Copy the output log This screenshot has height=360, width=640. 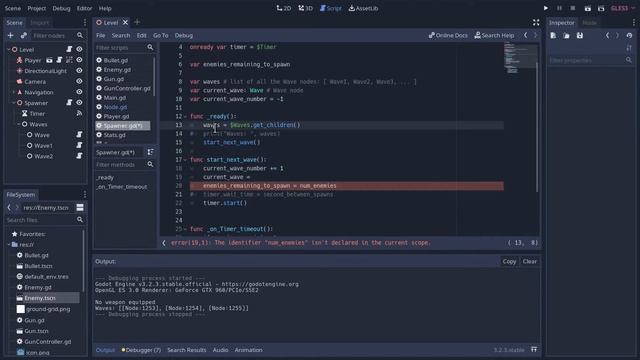click(509, 262)
